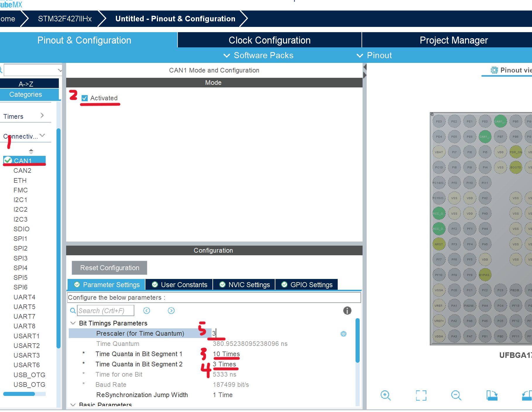Select SPI1 in peripheral list

pos(20,239)
